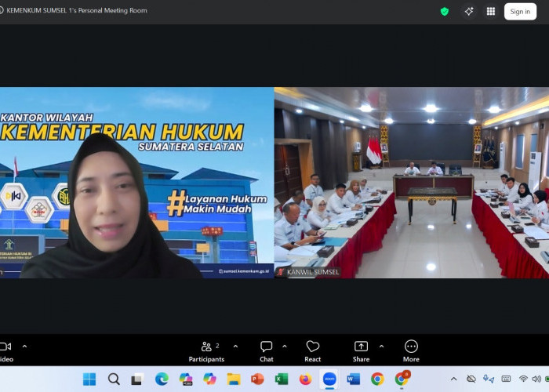Expand the Chat options caret

click(285, 347)
